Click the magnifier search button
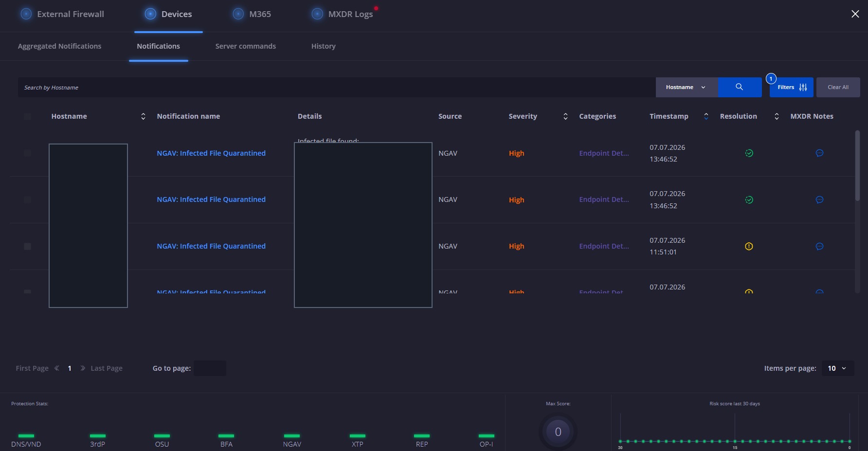Image resolution: width=868 pixels, height=451 pixels. [x=740, y=87]
